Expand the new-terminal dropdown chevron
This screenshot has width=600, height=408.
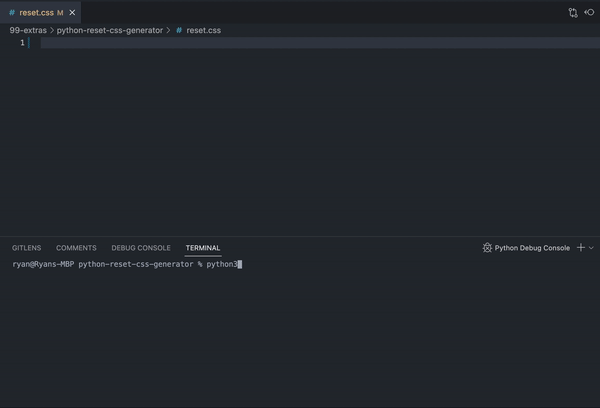(x=591, y=248)
